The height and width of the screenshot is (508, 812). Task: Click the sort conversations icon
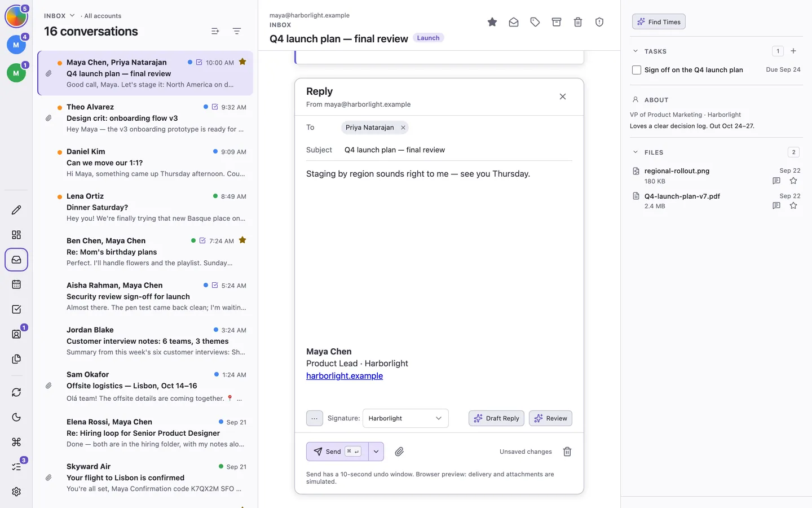coord(215,31)
